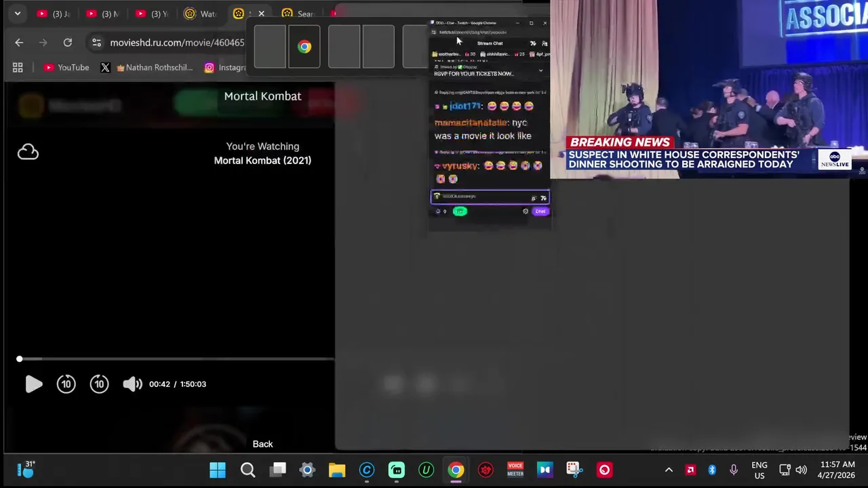Click the vyrusky username in chat

pos(461,166)
